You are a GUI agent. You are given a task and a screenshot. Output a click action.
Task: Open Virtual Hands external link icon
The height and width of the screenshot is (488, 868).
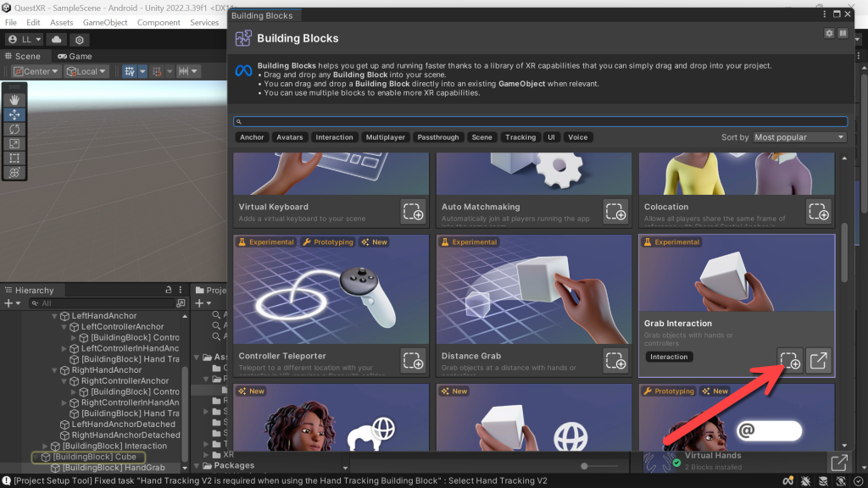[x=839, y=462]
